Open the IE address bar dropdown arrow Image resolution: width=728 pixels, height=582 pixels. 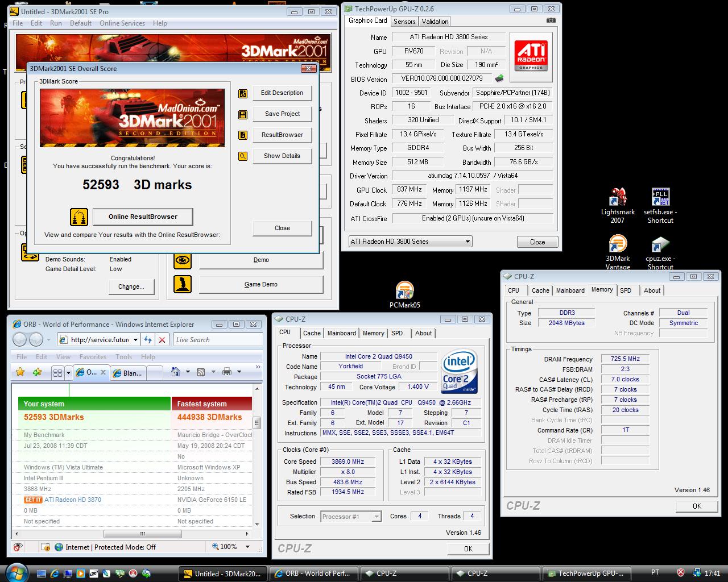pyautogui.click(x=135, y=340)
